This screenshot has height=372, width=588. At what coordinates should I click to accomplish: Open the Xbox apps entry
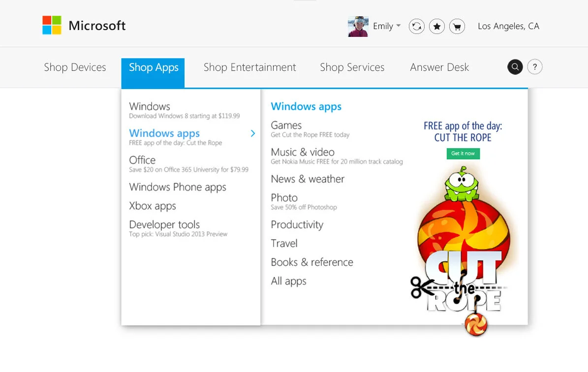(153, 206)
